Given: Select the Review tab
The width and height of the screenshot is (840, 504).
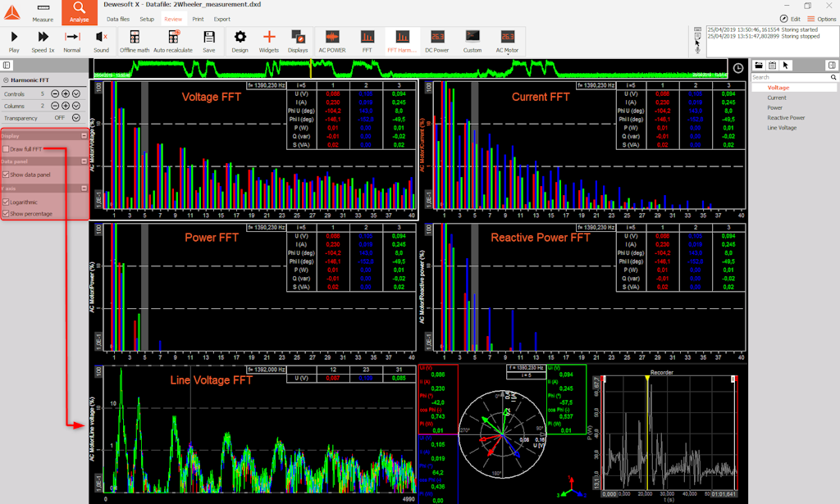Looking at the screenshot, I should coord(173,20).
